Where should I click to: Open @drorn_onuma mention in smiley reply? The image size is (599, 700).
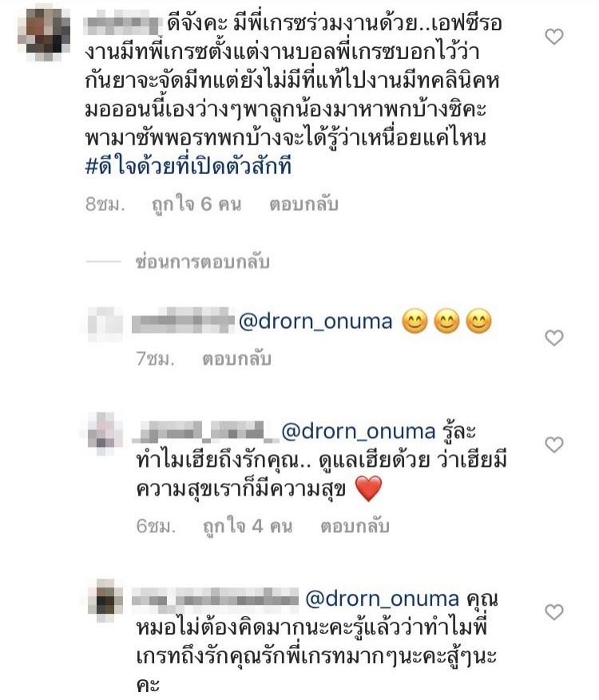(315, 322)
